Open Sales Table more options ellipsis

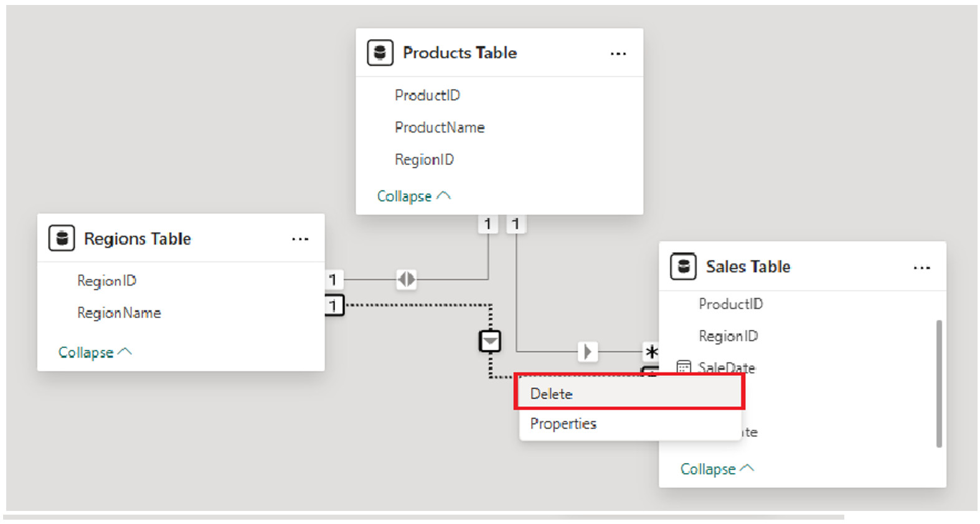pyautogui.click(x=921, y=268)
